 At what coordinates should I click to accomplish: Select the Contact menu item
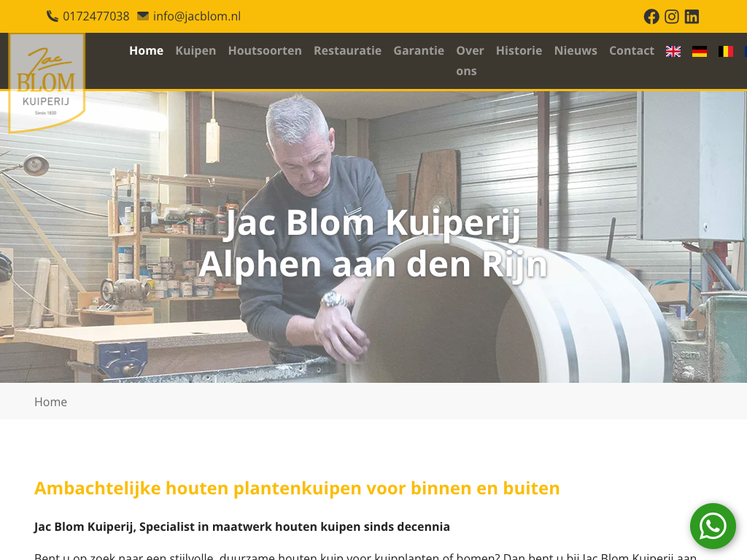point(632,50)
